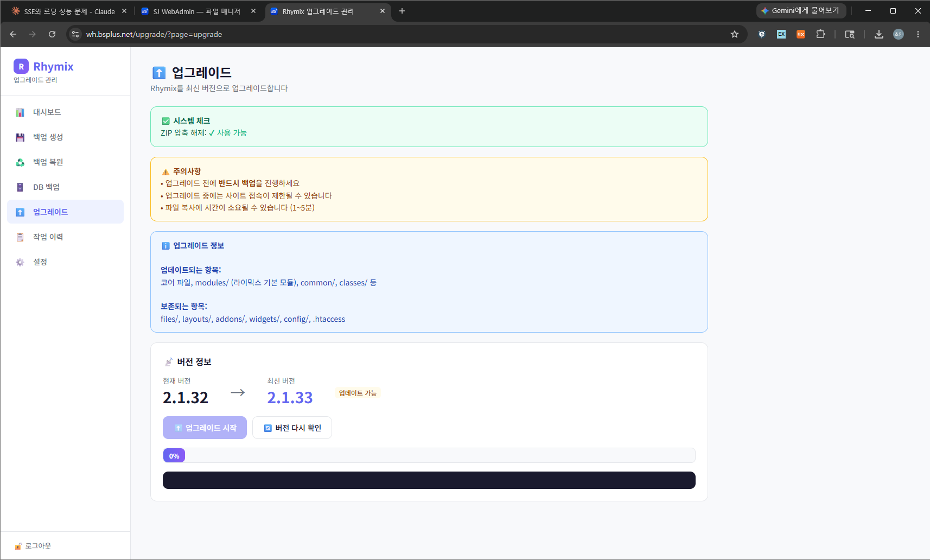Open site information icon in address bar

75,34
